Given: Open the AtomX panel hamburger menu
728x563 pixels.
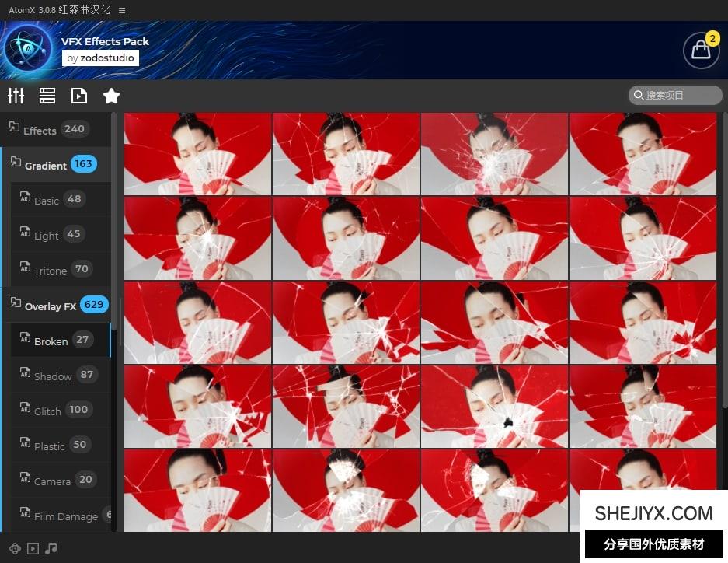Looking at the screenshot, I should coord(122,10).
